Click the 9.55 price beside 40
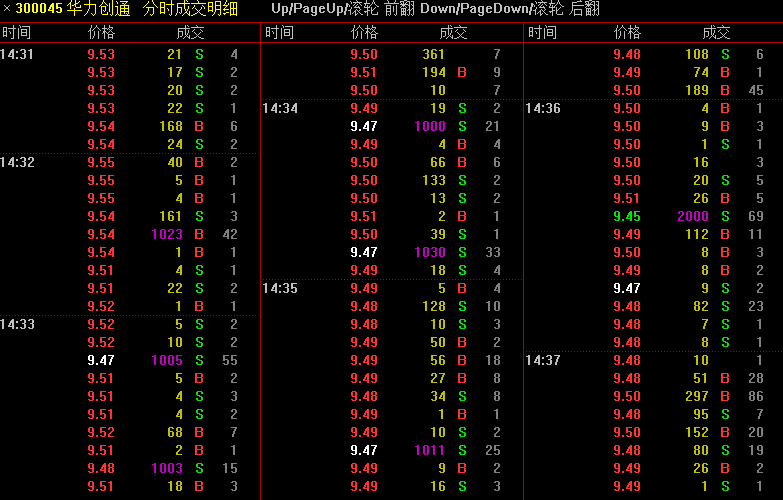Screen dimensions: 783x500 point(101,162)
